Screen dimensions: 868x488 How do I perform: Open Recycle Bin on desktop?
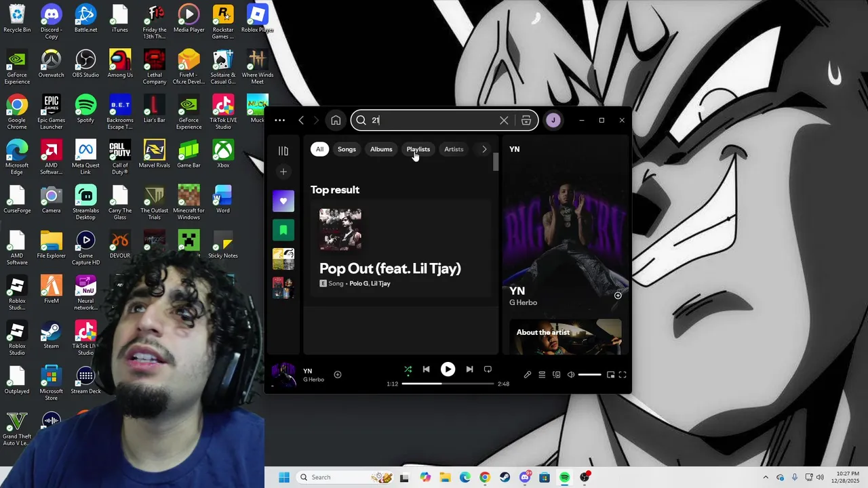pyautogui.click(x=17, y=18)
